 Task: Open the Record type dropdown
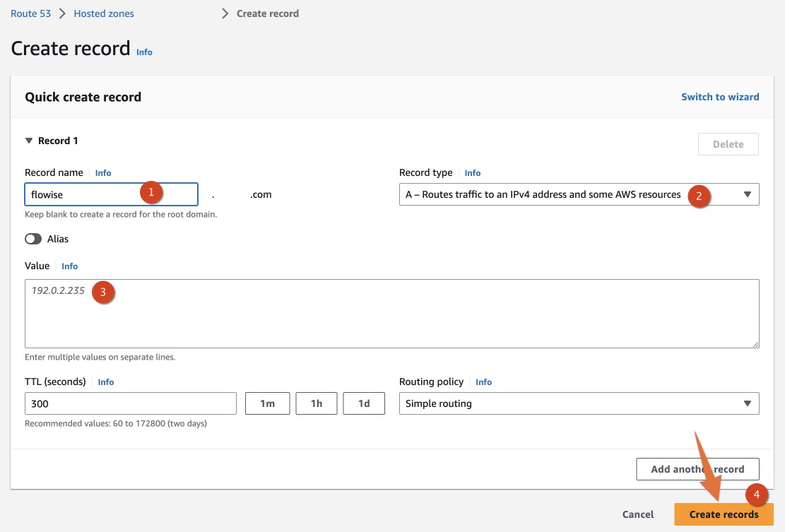coord(579,194)
